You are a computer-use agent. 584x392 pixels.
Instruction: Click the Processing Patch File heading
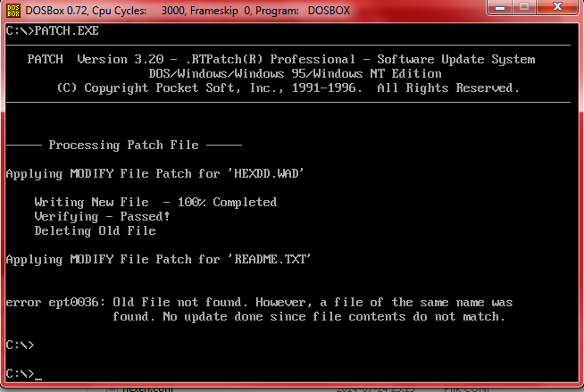(x=123, y=146)
